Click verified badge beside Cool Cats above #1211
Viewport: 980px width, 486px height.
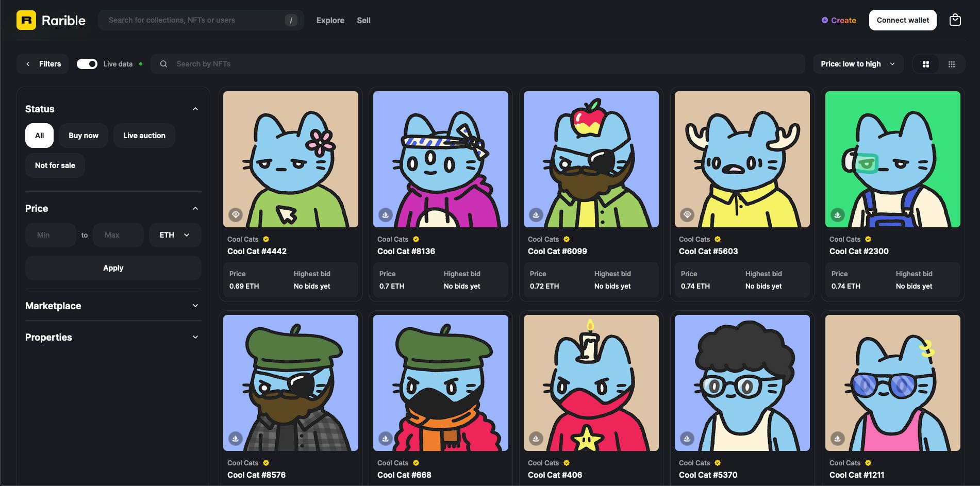pyautogui.click(x=868, y=463)
